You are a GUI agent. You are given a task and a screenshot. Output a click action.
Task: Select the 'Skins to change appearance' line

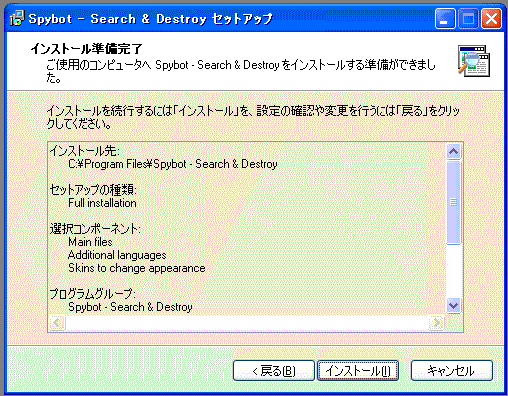(x=137, y=268)
